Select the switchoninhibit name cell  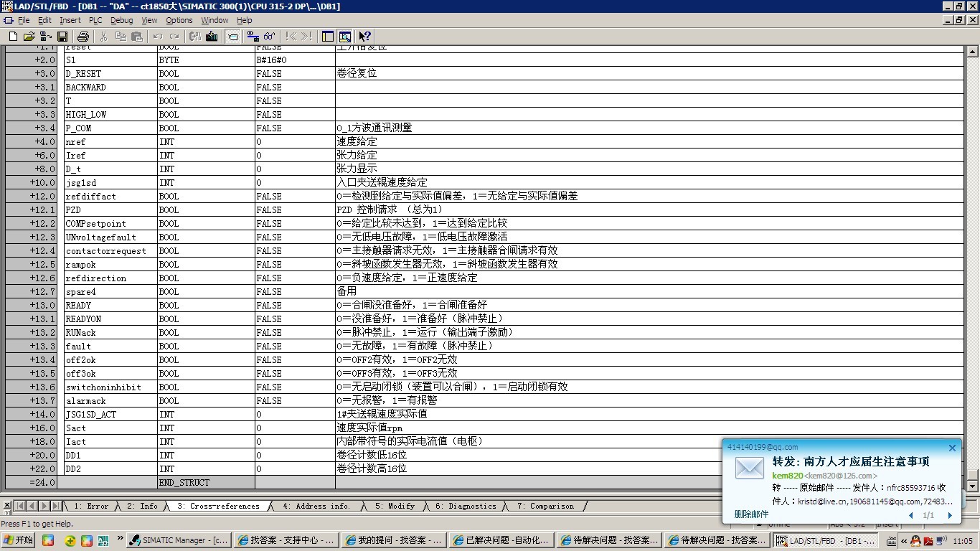(x=110, y=387)
